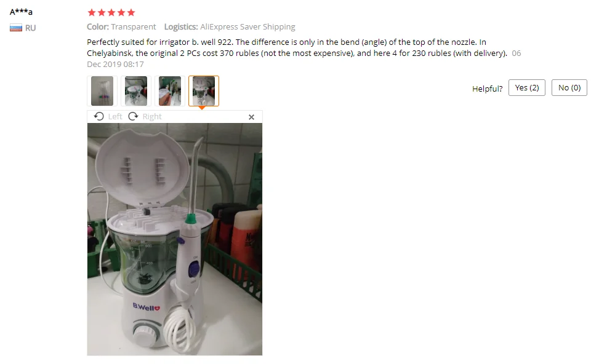
Task: Click the third red rating star
Action: [111, 12]
